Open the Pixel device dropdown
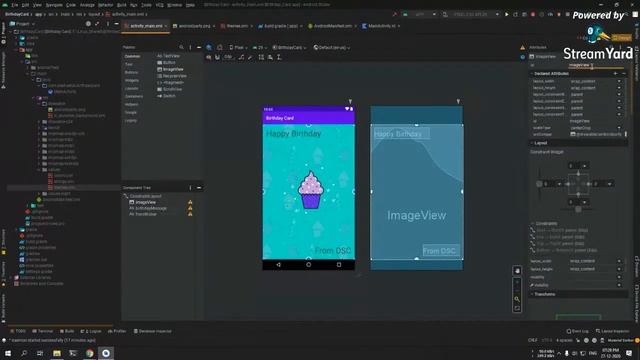 (238, 47)
